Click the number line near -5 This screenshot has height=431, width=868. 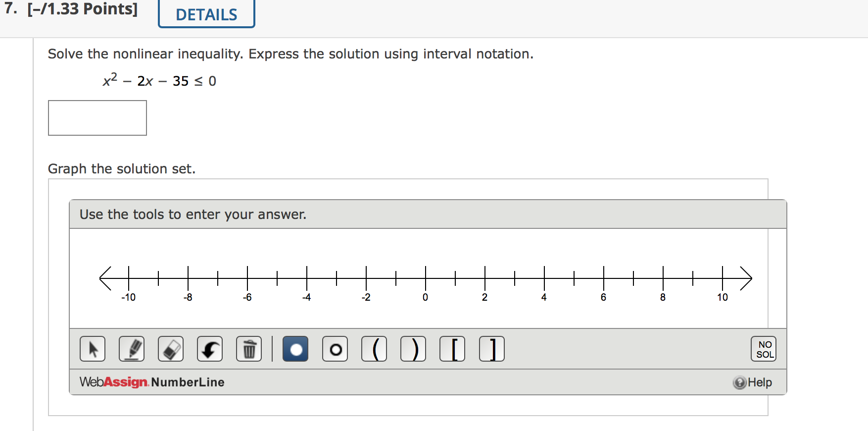[277, 278]
